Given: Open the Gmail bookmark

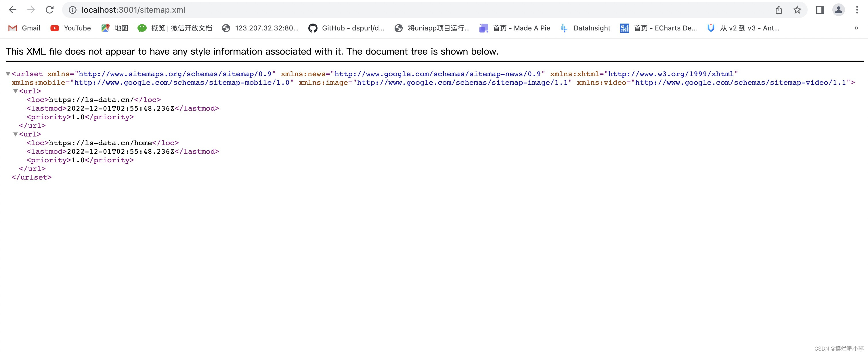Looking at the screenshot, I should click(24, 28).
